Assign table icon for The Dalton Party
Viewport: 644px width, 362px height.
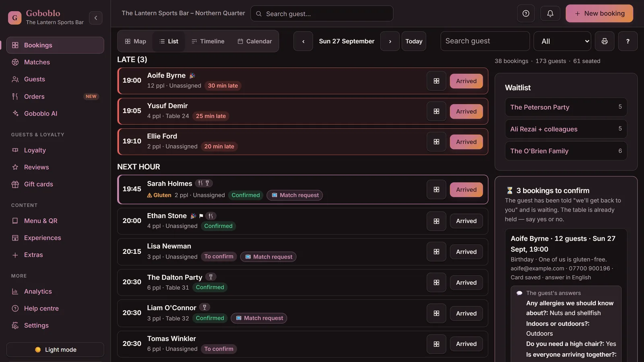coord(436,282)
